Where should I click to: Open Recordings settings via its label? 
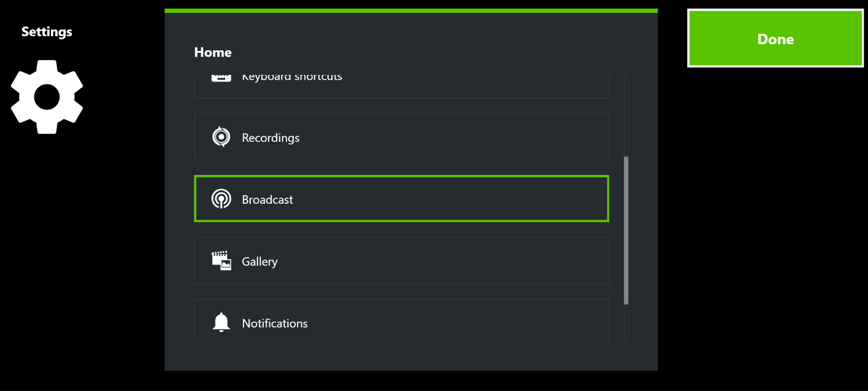(271, 137)
